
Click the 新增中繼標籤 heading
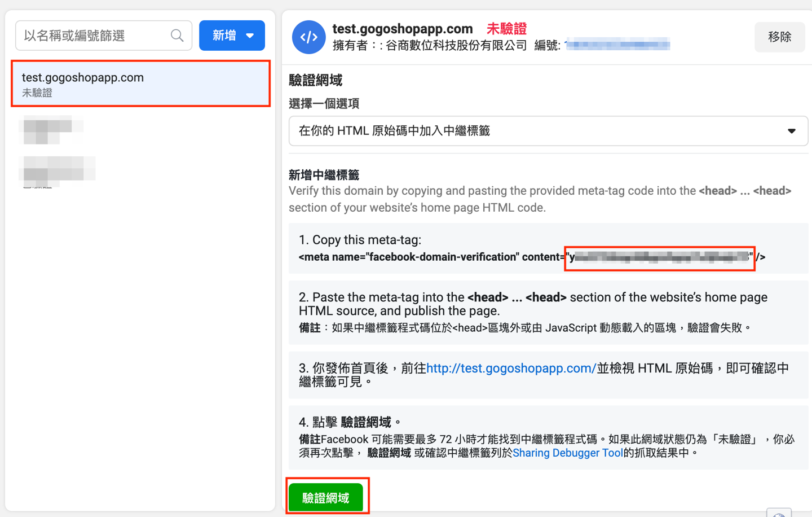click(x=324, y=175)
